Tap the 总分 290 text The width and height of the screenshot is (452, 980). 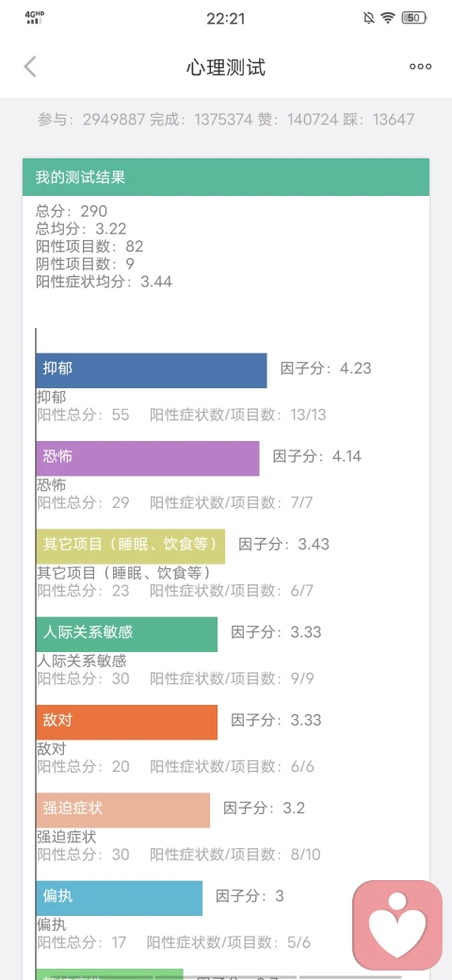click(x=72, y=211)
